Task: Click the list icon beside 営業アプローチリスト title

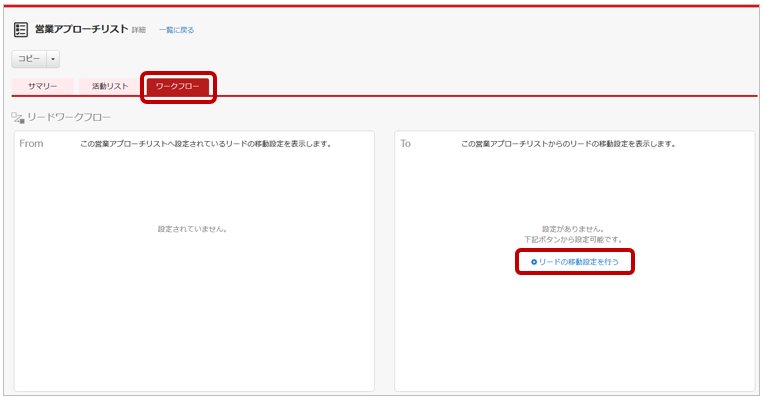Action: [x=21, y=29]
